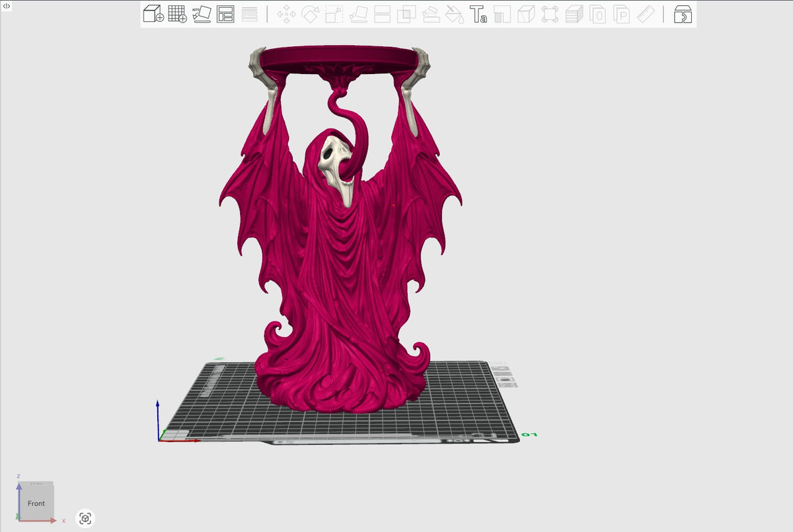793x532 pixels.
Task: Run Auto orient on the model
Action: pyautogui.click(x=202, y=14)
